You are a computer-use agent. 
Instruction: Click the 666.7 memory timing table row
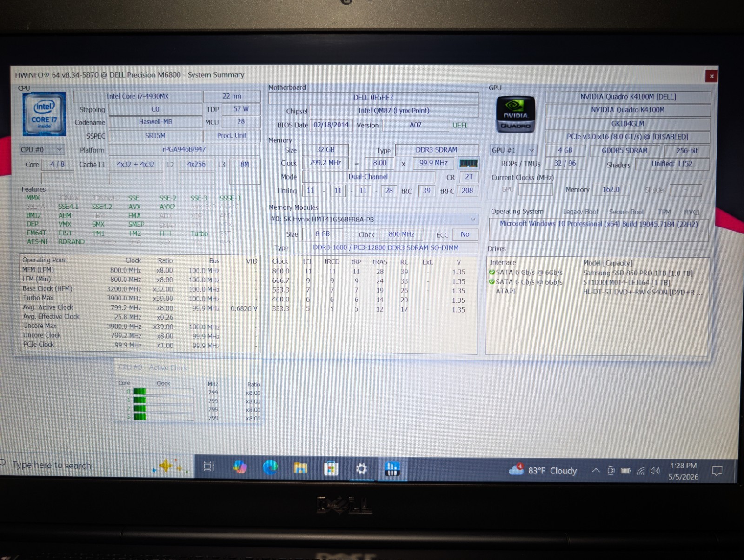point(373,281)
